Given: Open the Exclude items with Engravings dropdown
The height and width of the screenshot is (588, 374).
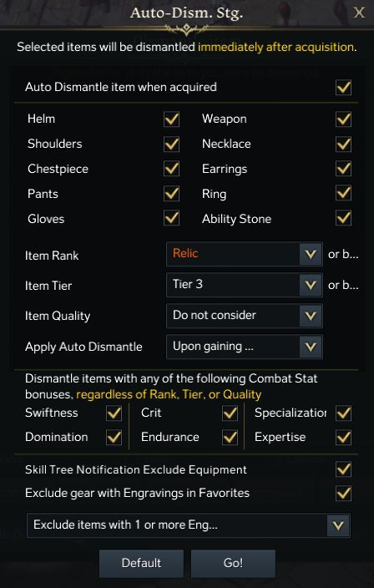Looking at the screenshot, I should [x=189, y=525].
